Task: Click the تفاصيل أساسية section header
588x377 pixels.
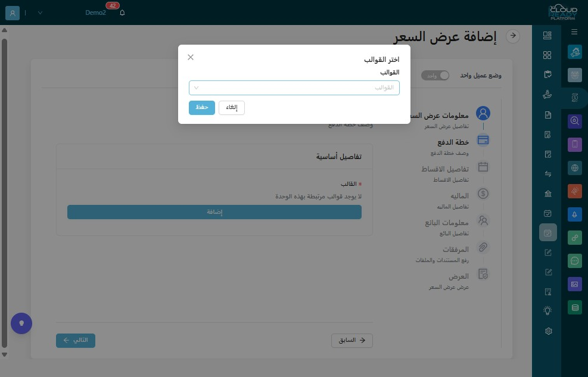Action: (x=338, y=157)
